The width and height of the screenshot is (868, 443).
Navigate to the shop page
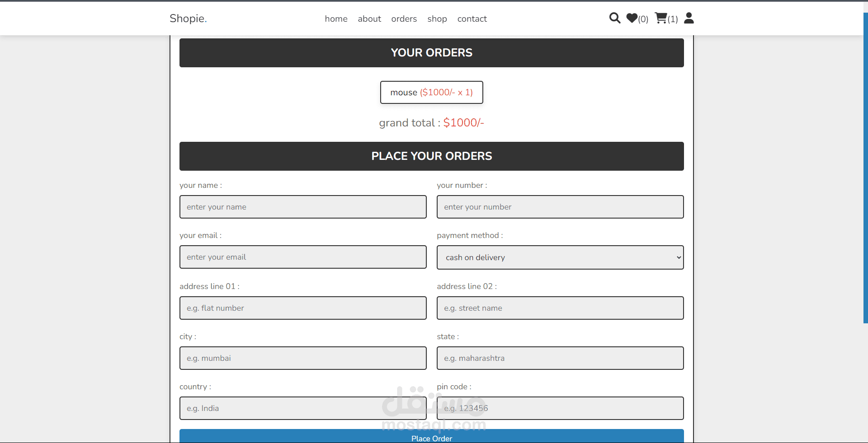click(x=437, y=19)
